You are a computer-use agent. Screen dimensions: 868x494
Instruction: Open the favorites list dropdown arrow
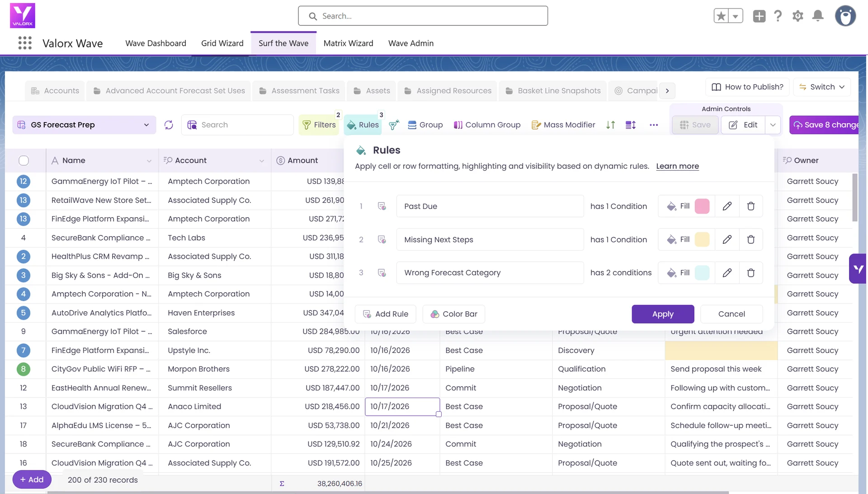[736, 16]
